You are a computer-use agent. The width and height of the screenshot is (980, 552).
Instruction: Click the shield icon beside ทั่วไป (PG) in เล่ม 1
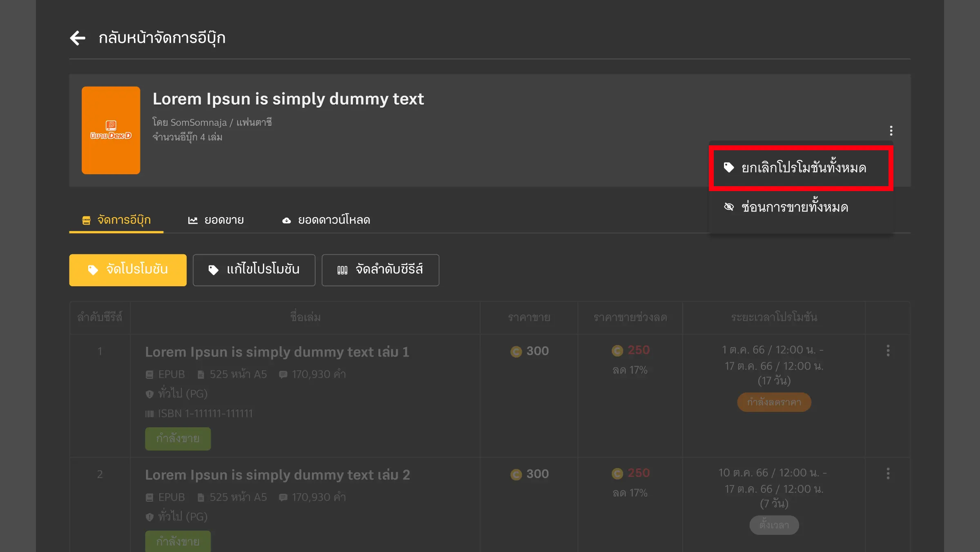click(149, 394)
